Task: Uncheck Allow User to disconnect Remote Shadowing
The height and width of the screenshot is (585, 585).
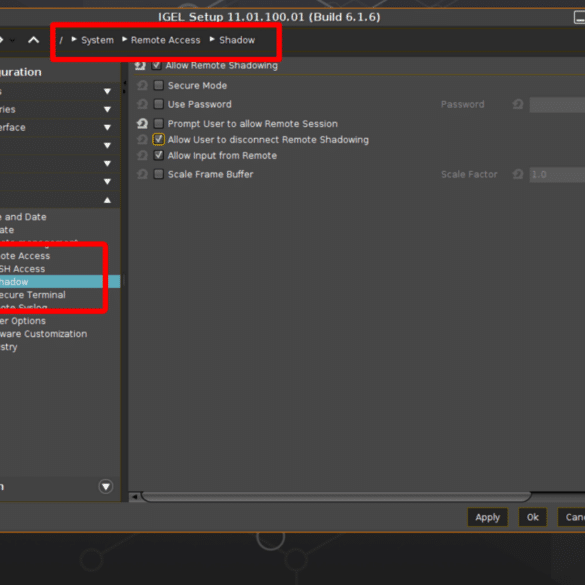Action: (159, 140)
